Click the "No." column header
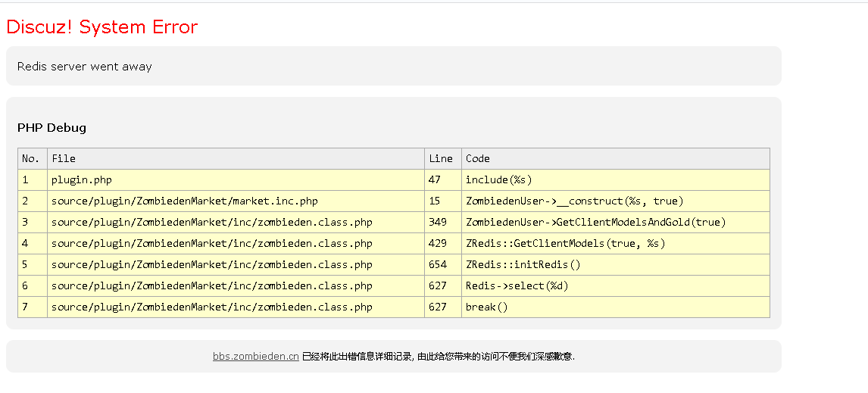Image resolution: width=868 pixels, height=393 pixels. pos(30,158)
